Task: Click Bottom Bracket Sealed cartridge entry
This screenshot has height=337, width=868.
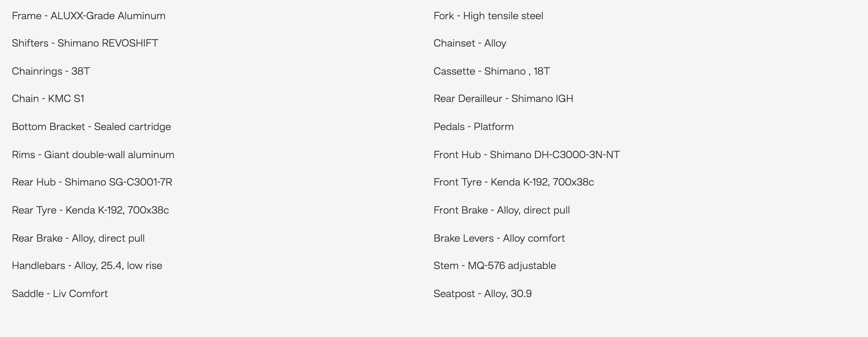Action: click(x=91, y=127)
